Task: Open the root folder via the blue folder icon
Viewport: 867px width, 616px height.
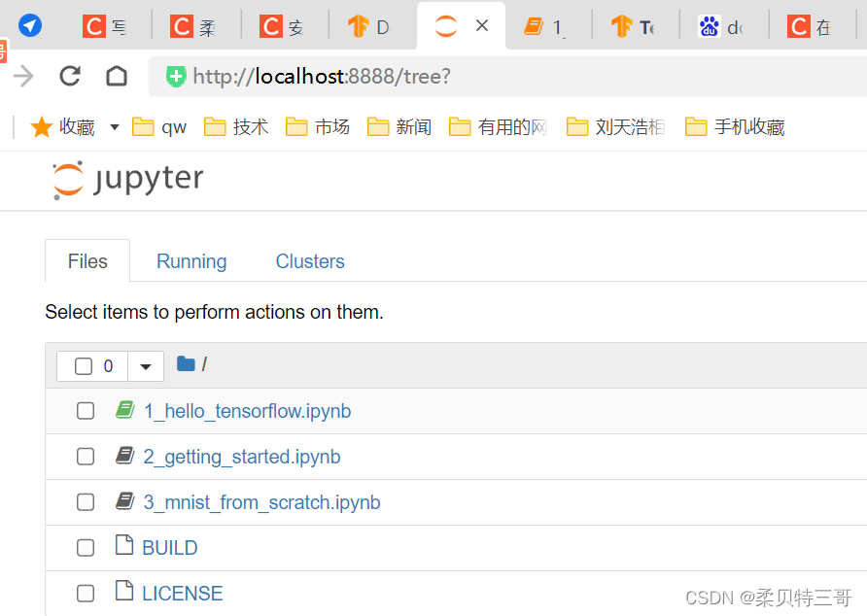Action: coord(186,363)
